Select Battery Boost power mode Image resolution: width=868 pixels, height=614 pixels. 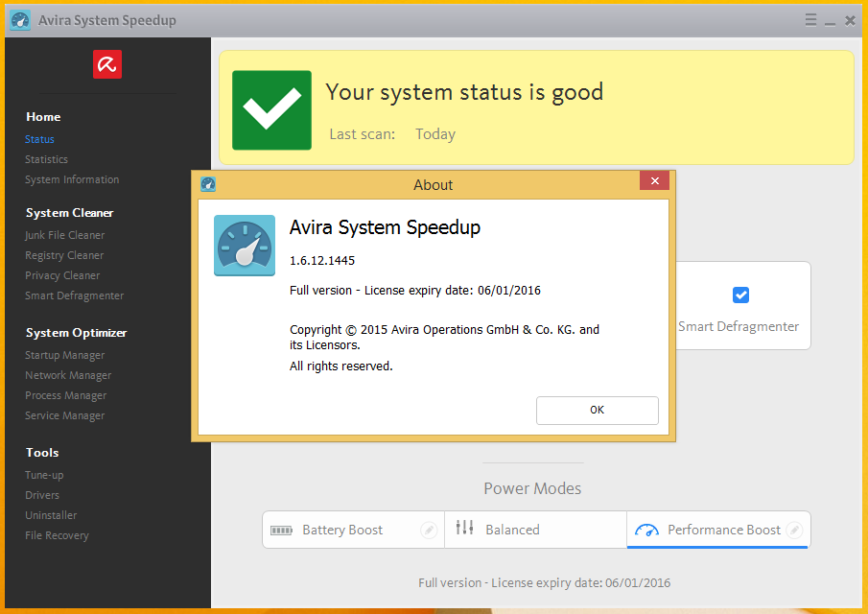353,530
